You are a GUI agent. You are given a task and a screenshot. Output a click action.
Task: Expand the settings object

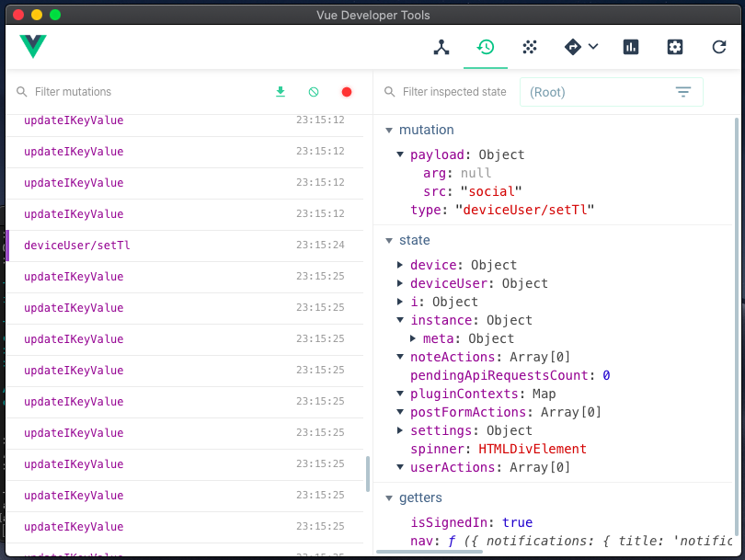point(400,430)
